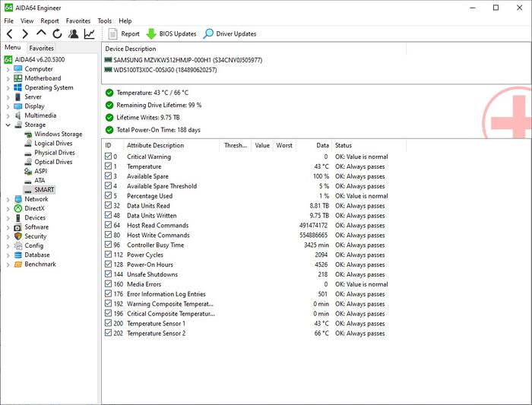Toggle the Media Errors checkbox
Screen dimensions: 532x405
point(108,284)
